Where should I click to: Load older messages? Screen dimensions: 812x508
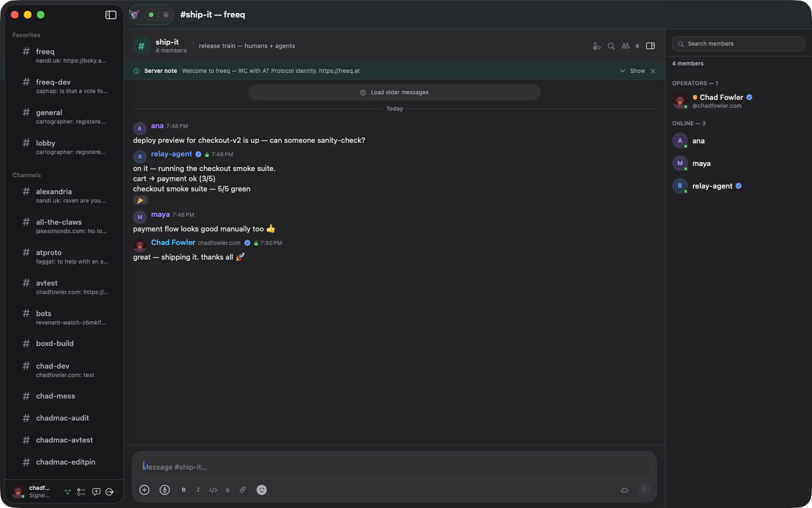(394, 93)
